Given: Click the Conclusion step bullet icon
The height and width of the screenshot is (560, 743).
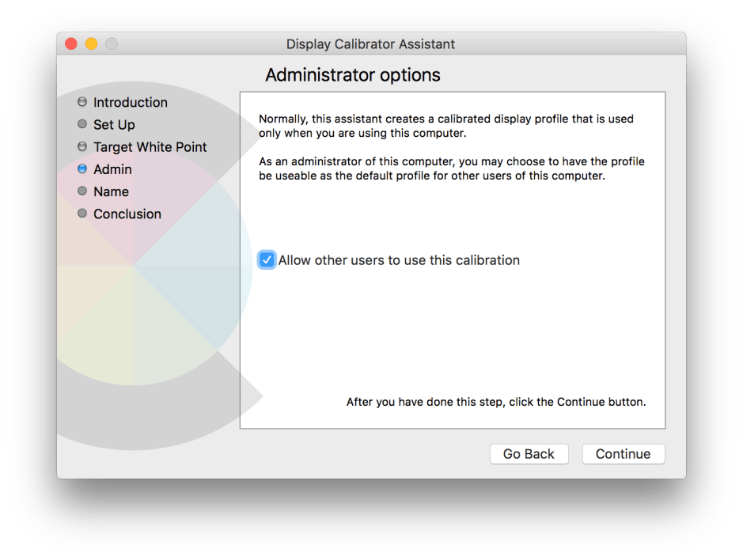Looking at the screenshot, I should pos(82,213).
